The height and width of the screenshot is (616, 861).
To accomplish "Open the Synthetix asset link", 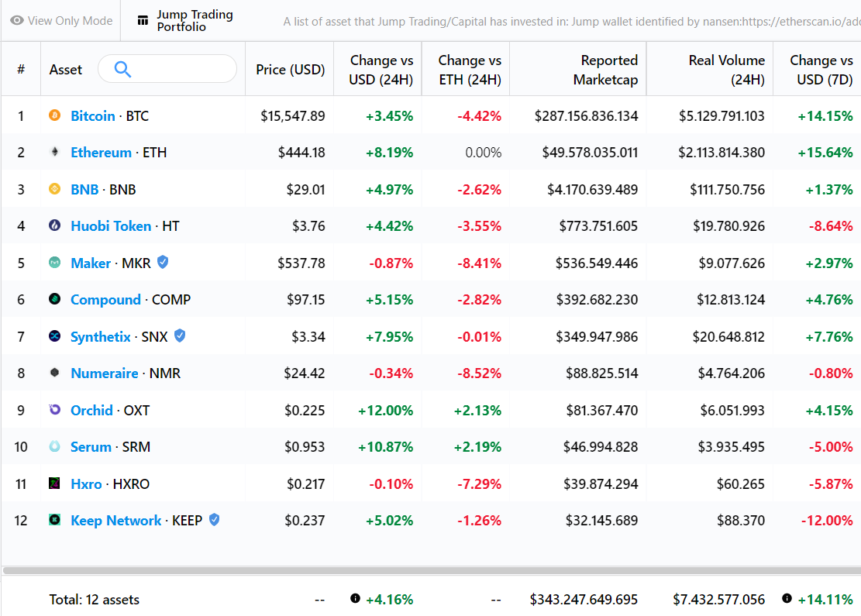I will tap(101, 336).
